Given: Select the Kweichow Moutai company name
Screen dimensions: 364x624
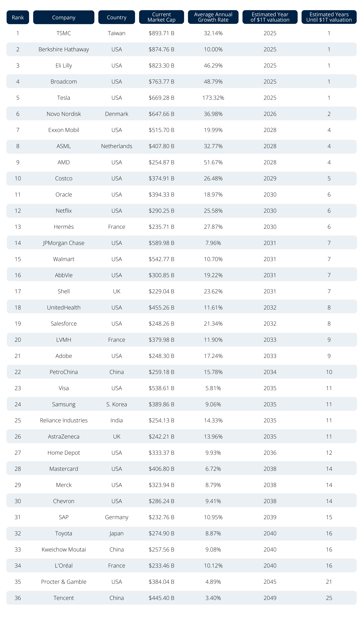Looking at the screenshot, I should pos(64,549).
